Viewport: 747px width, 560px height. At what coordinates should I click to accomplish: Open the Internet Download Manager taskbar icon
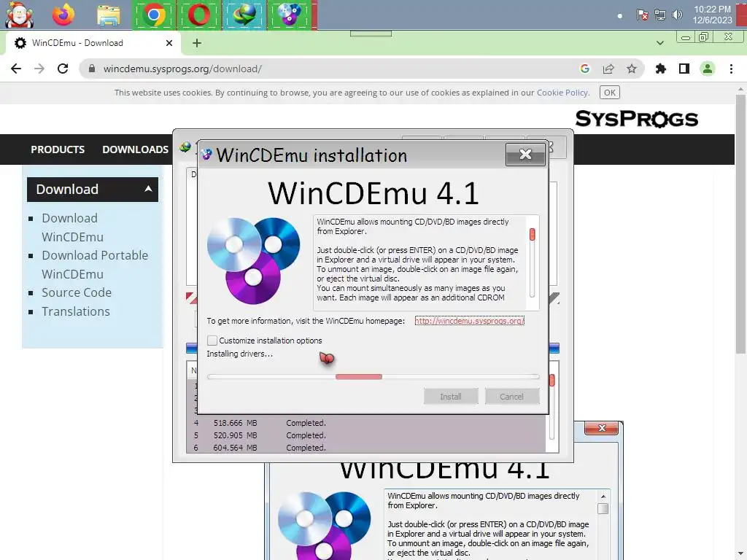(244, 15)
